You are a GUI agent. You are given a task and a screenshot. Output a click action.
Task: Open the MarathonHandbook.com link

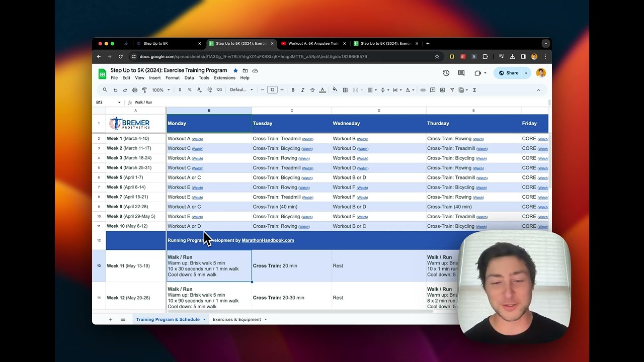coord(268,240)
